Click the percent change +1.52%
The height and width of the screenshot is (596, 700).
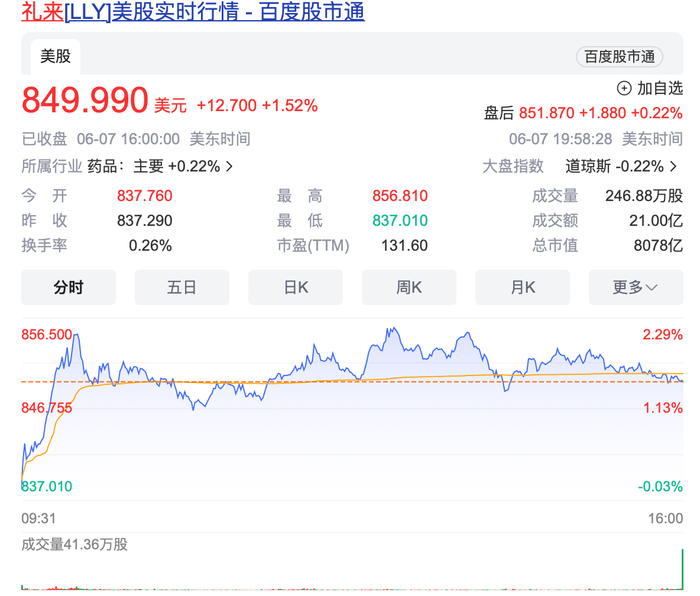coord(290,106)
